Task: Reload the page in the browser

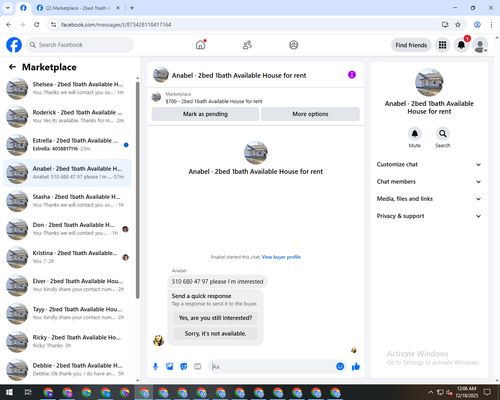Action: (37, 25)
